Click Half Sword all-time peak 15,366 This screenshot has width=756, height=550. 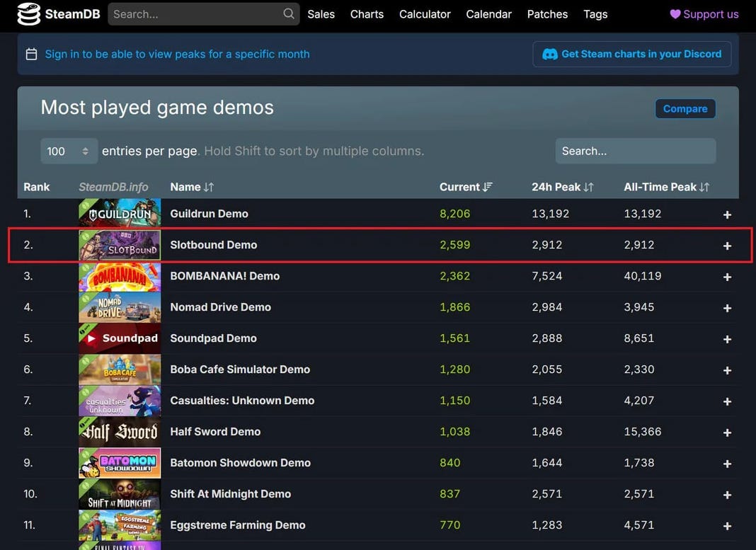tap(642, 431)
